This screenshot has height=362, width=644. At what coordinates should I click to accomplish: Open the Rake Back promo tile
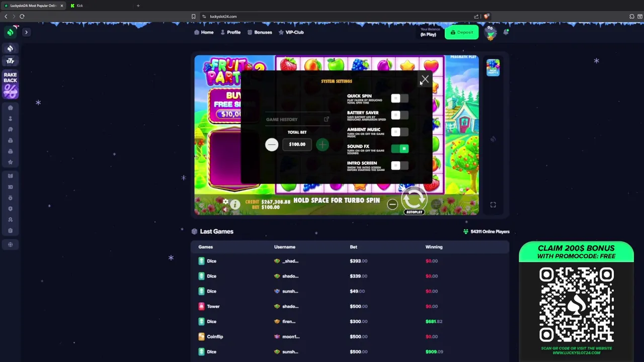coord(10,84)
